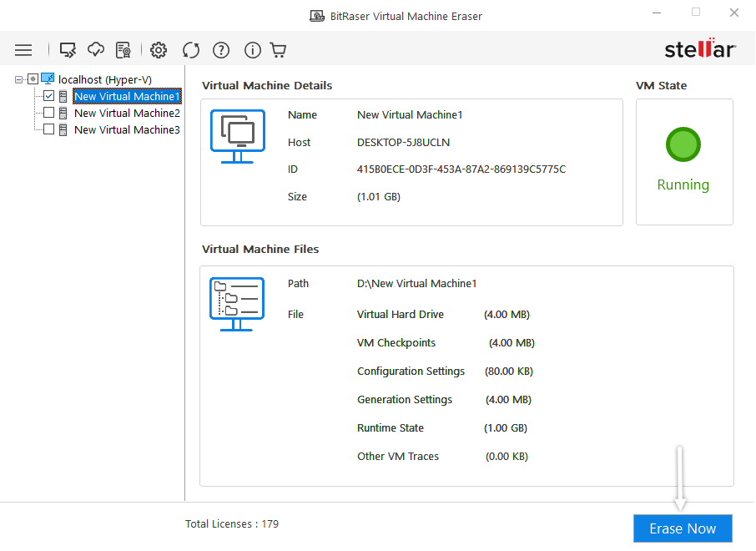Select New Virtual Machine1 in tree

coord(128,97)
